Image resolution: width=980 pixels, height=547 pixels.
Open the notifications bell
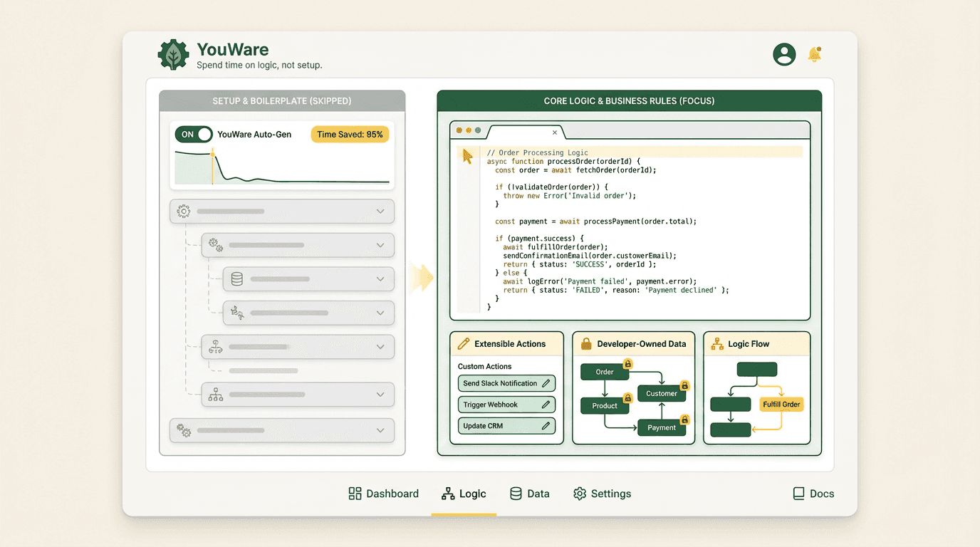[814, 54]
